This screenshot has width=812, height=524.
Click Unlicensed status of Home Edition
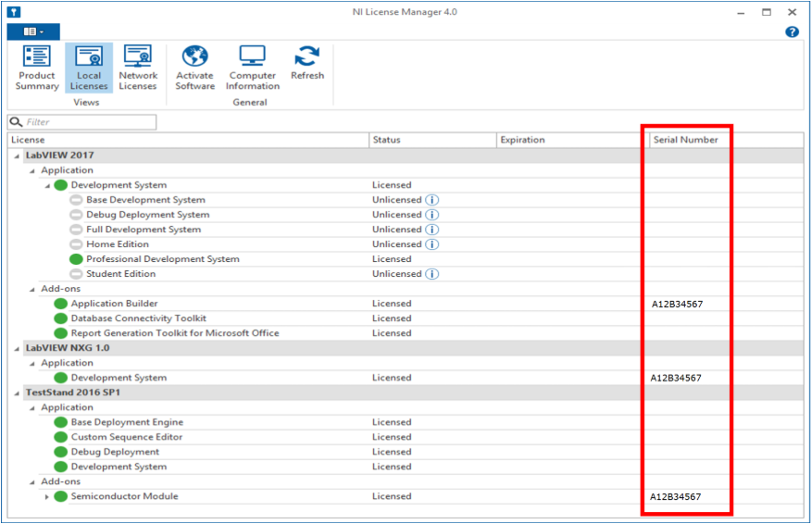397,243
